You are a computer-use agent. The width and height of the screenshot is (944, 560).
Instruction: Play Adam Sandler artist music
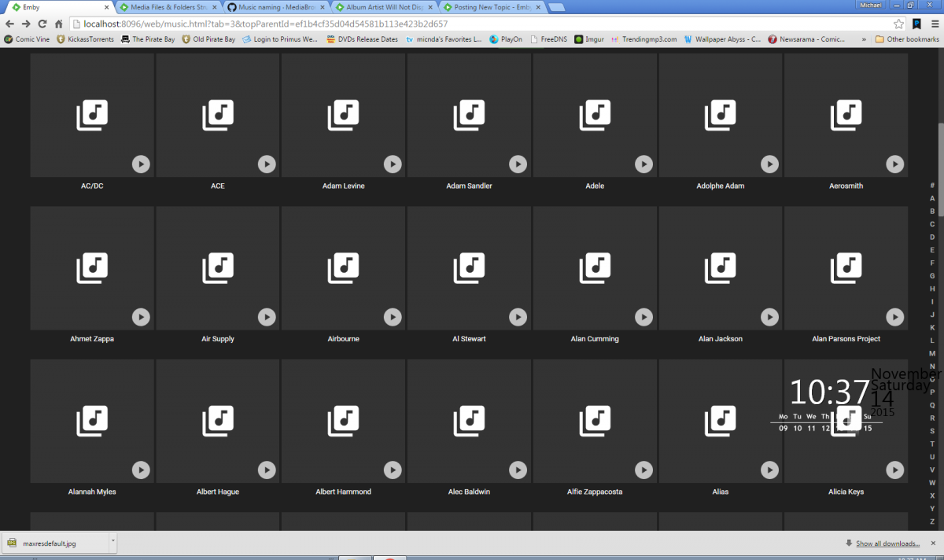518,164
